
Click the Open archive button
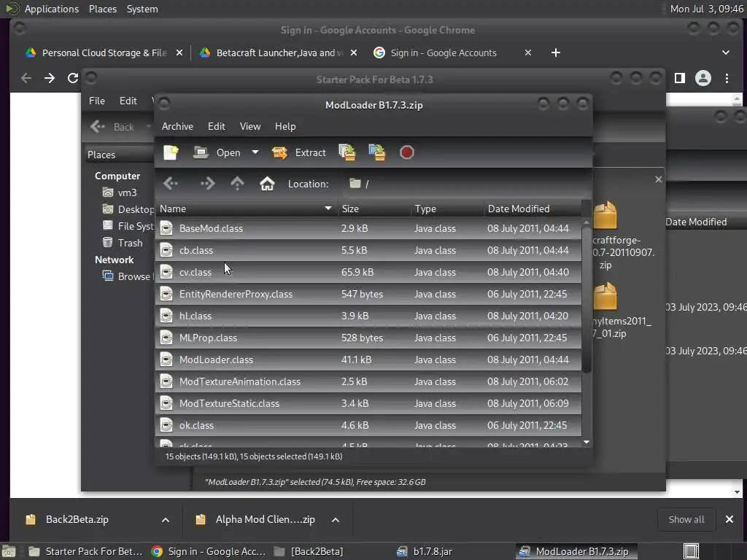[x=217, y=152]
